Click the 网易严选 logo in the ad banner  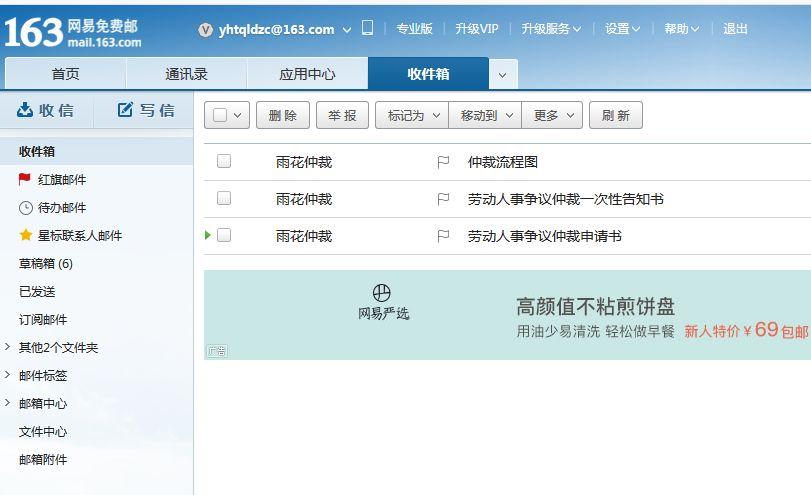click(383, 303)
